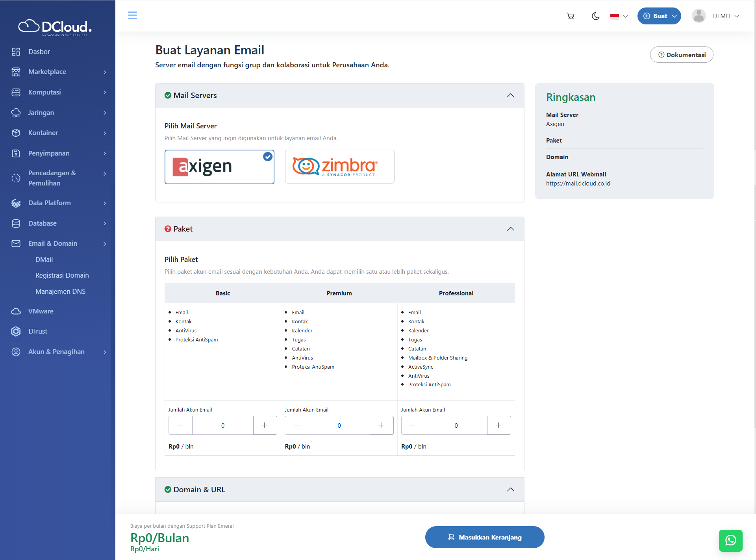Increase the Basic Jumlah Akun Email count

pos(265,425)
